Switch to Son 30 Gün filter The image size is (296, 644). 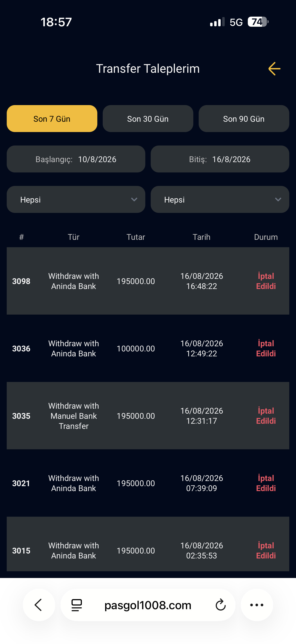click(148, 119)
